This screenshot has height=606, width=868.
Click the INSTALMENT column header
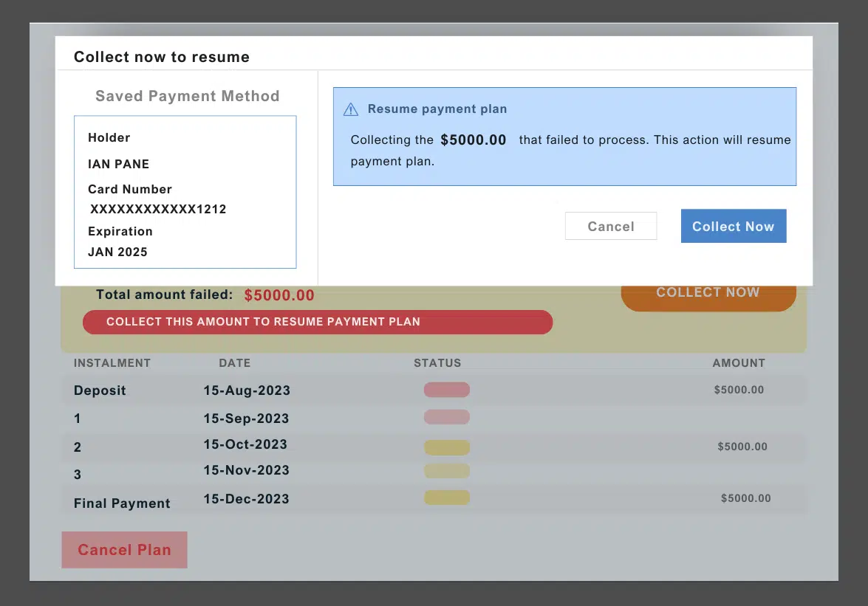point(112,363)
